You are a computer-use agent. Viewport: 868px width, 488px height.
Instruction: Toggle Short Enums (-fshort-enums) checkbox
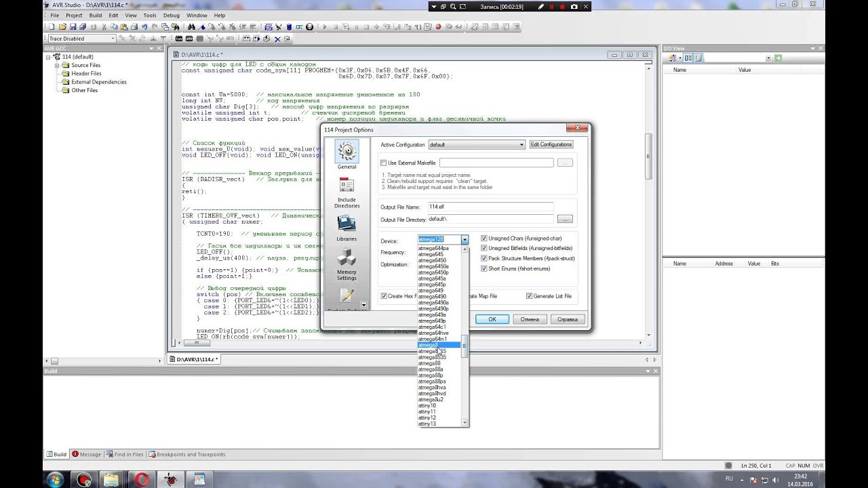pyautogui.click(x=484, y=268)
